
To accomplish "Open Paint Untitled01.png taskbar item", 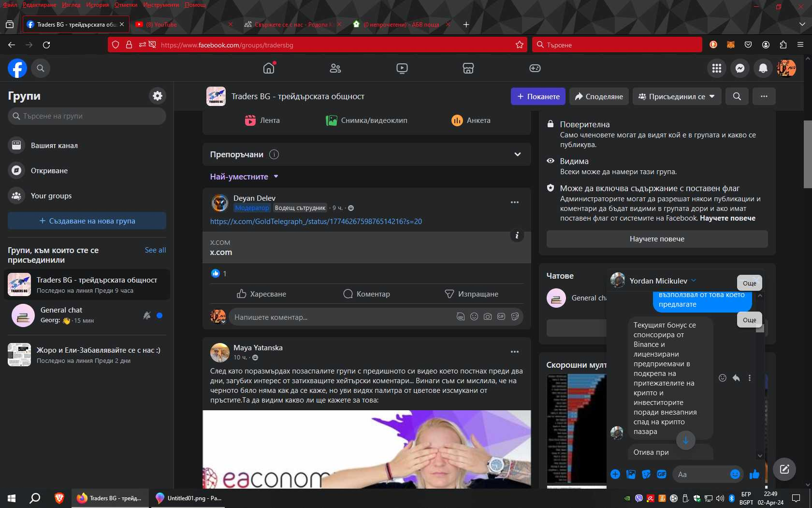I will [188, 498].
